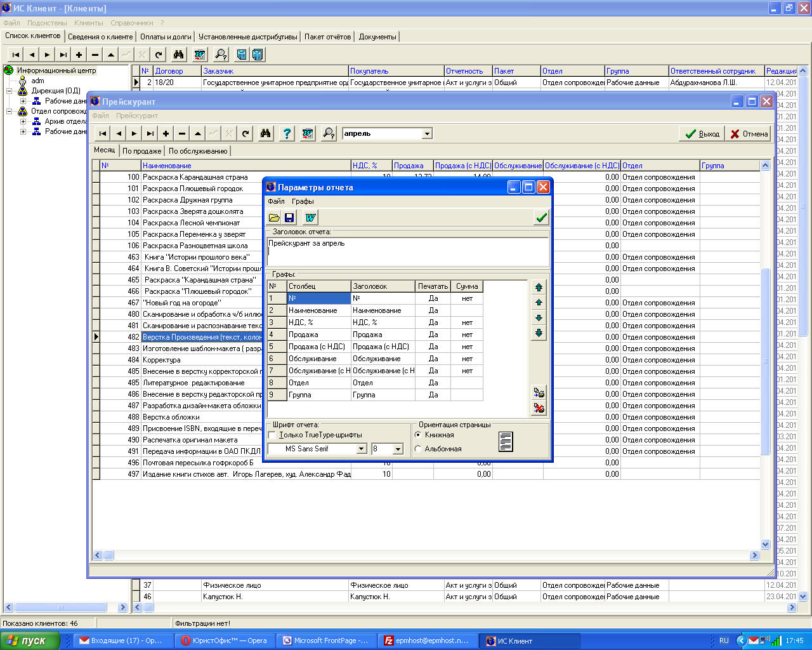
Task: Click Выход button in Прейскурант
Action: click(702, 134)
